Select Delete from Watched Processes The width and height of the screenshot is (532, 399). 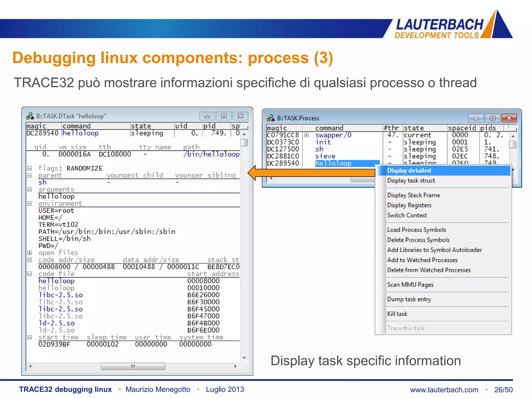coord(429,270)
